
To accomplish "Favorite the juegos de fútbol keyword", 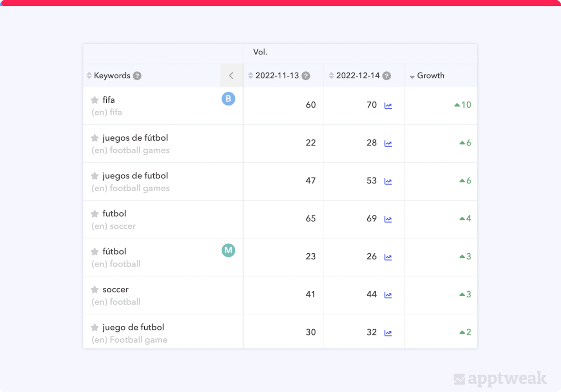I will pos(94,138).
